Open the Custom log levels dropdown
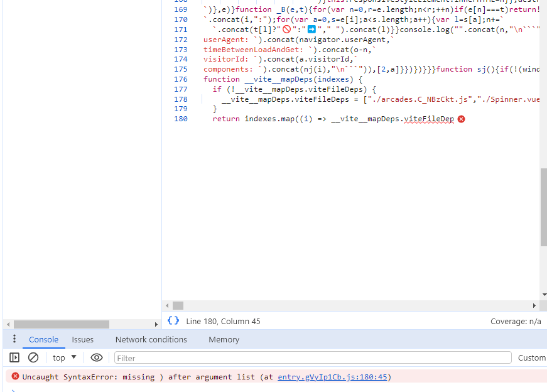The height and width of the screenshot is (392, 547). click(532, 358)
